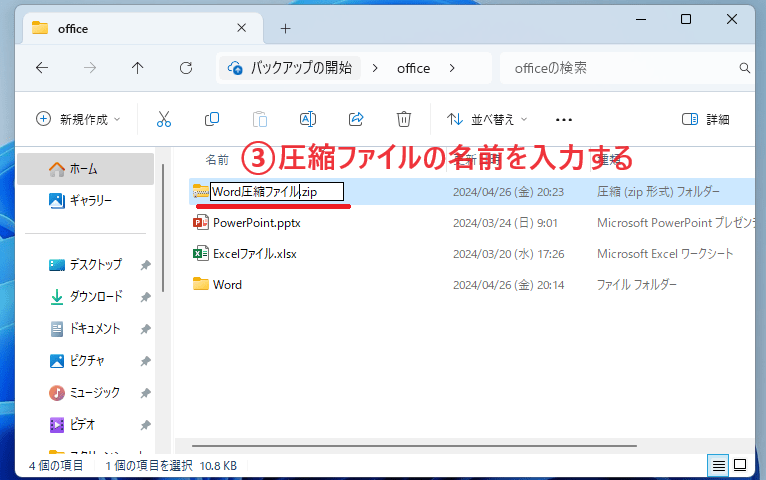
Task: Click pin icon beside ドキュメント
Action: [x=145, y=329]
